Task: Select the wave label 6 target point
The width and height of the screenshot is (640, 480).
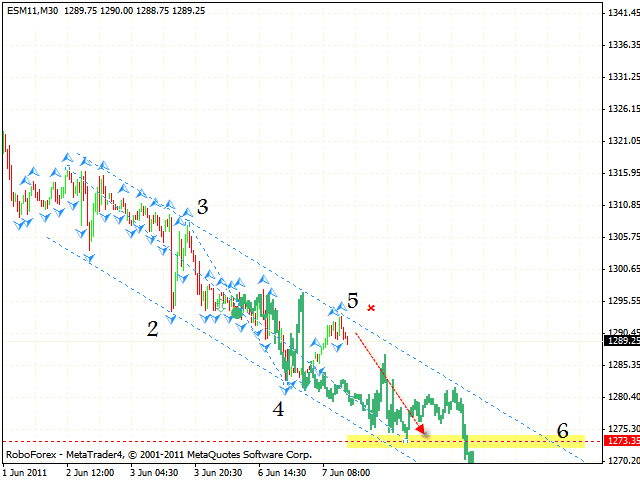Action: click(x=563, y=431)
